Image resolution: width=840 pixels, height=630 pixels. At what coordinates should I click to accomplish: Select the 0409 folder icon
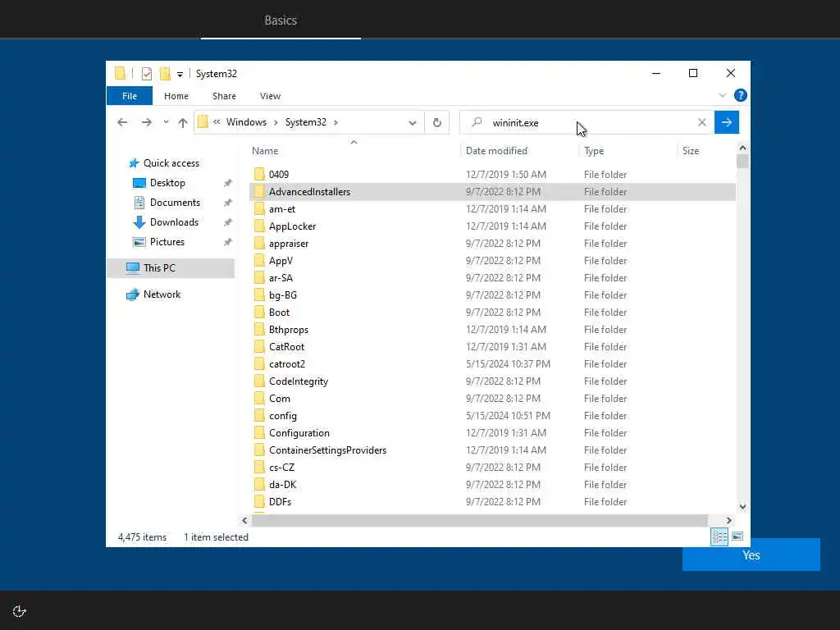[x=259, y=174]
